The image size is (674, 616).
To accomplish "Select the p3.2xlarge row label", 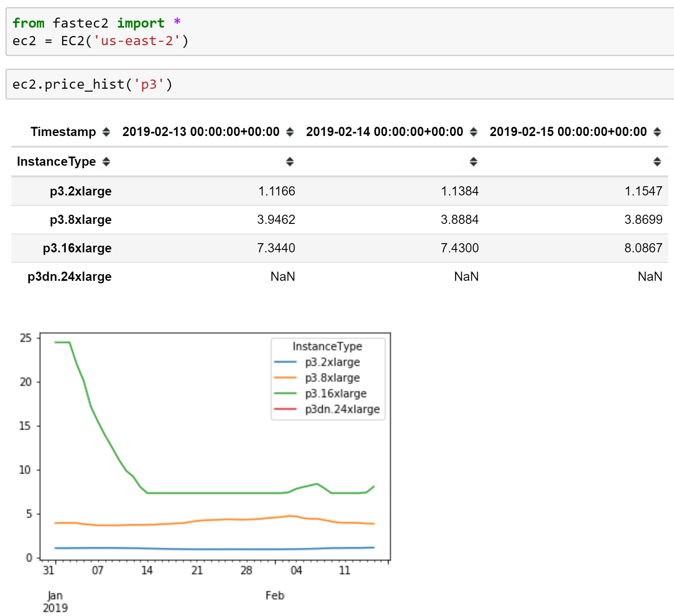I will pyautogui.click(x=80, y=191).
